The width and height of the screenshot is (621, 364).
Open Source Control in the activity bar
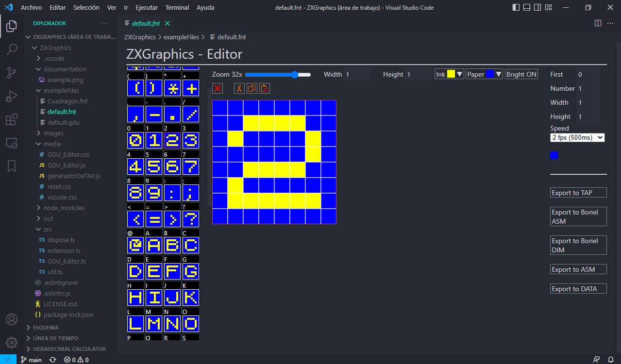[x=11, y=72]
